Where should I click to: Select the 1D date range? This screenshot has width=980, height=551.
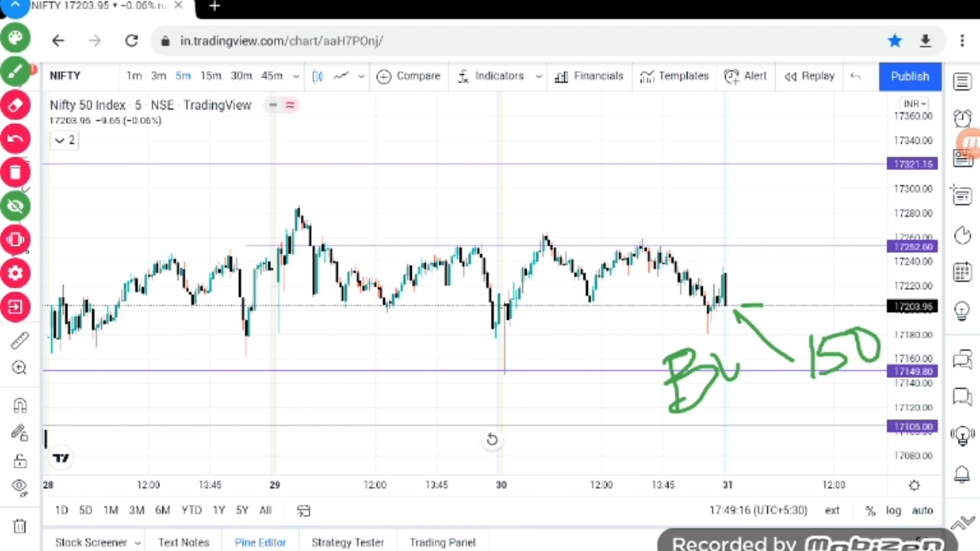pos(61,510)
